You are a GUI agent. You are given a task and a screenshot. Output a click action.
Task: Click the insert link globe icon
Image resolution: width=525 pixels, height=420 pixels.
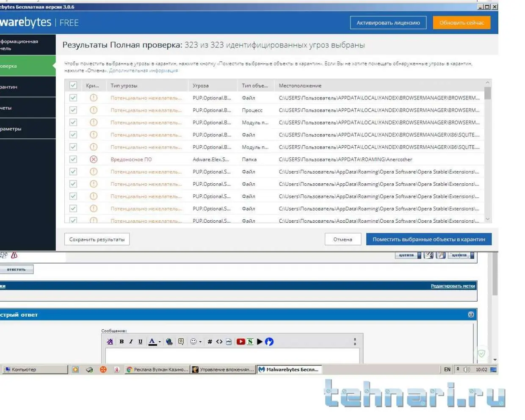click(169, 342)
